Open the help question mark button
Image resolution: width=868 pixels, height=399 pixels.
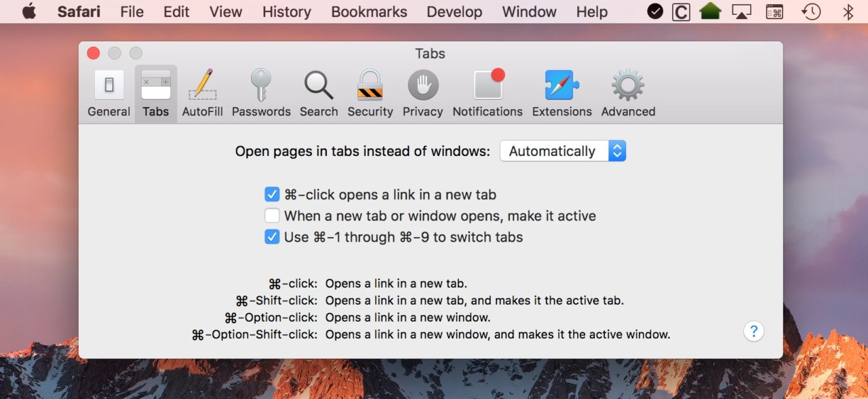click(x=754, y=332)
